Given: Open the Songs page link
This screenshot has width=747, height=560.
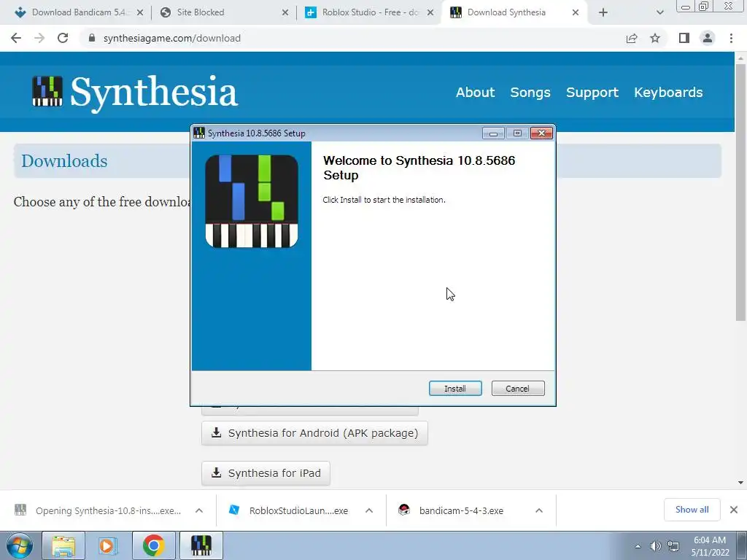Looking at the screenshot, I should (x=530, y=93).
